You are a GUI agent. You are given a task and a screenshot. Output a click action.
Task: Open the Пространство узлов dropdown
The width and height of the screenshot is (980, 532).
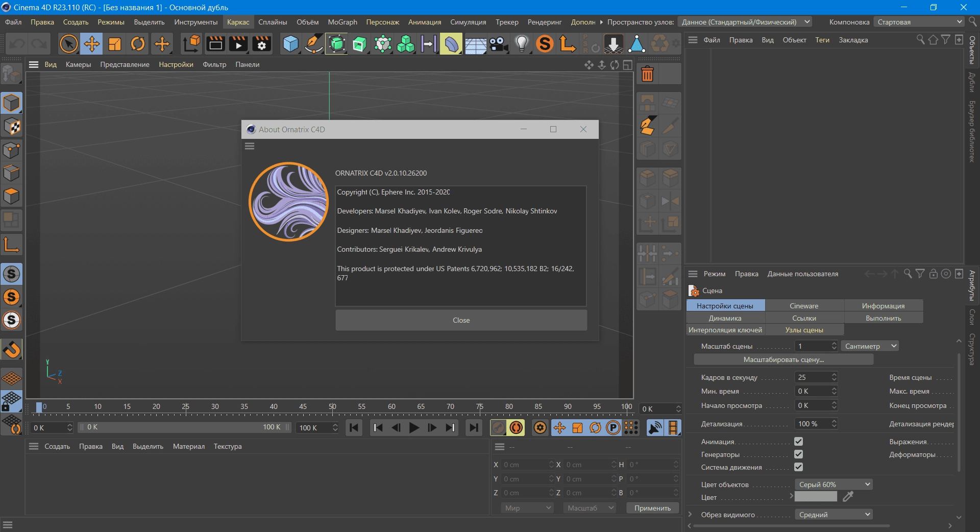click(x=745, y=22)
